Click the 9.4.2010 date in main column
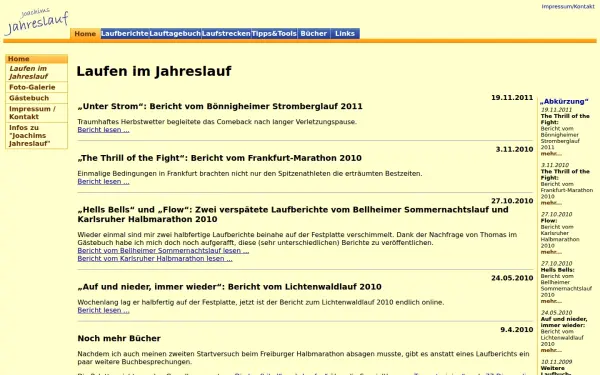 (517, 329)
